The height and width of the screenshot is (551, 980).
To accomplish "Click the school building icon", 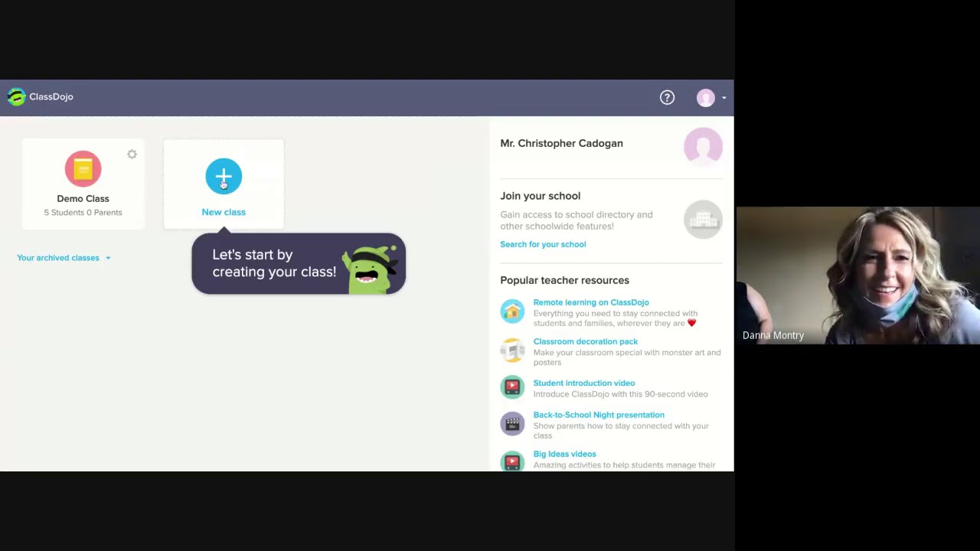I will tap(703, 220).
